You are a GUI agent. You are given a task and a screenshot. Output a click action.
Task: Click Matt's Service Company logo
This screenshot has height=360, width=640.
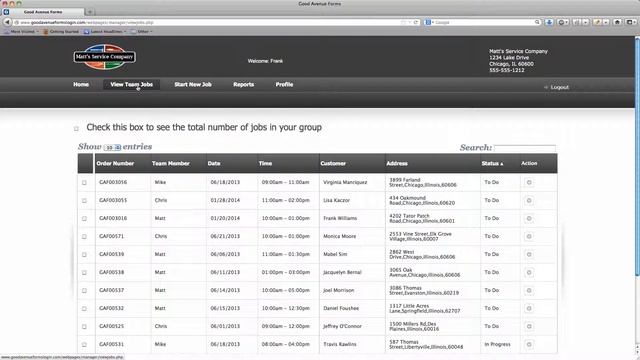point(105,57)
